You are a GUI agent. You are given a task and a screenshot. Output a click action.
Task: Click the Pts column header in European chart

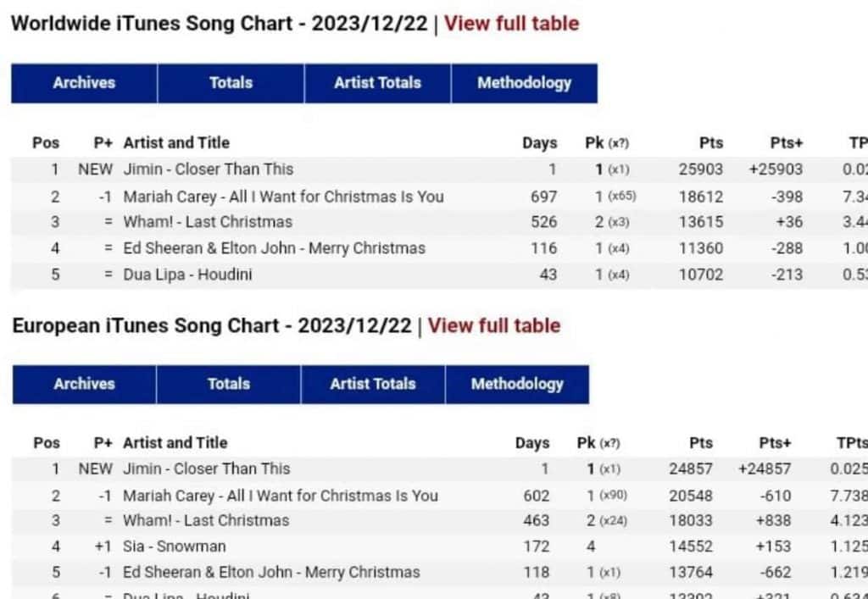click(x=701, y=443)
